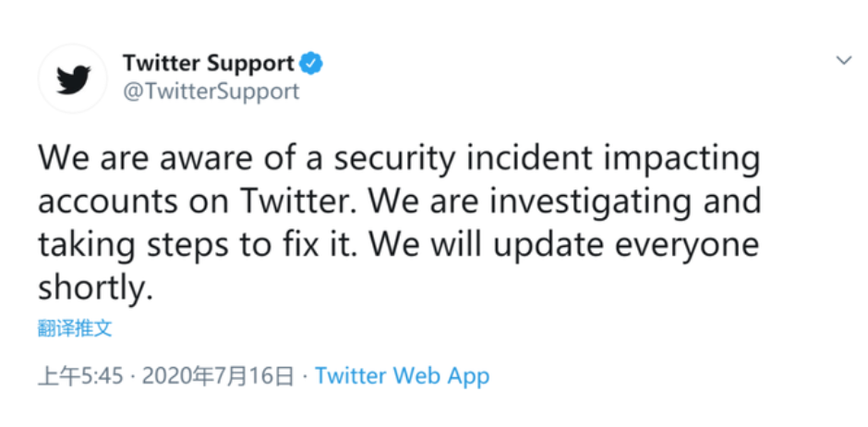Viewport: 868px width, 427px height.
Task: Expand the tweet options chevron
Action: coord(844,60)
